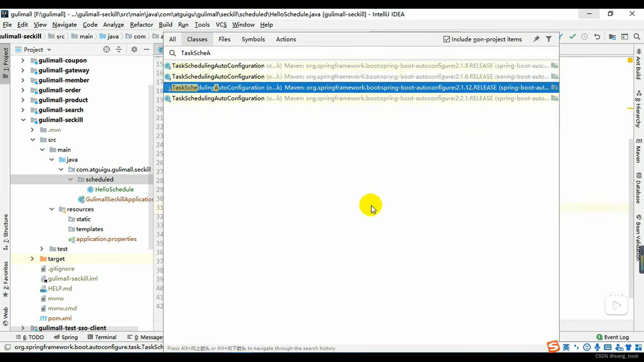Toggle Include non-project items checkbox
The width and height of the screenshot is (644, 362).
[x=446, y=39]
